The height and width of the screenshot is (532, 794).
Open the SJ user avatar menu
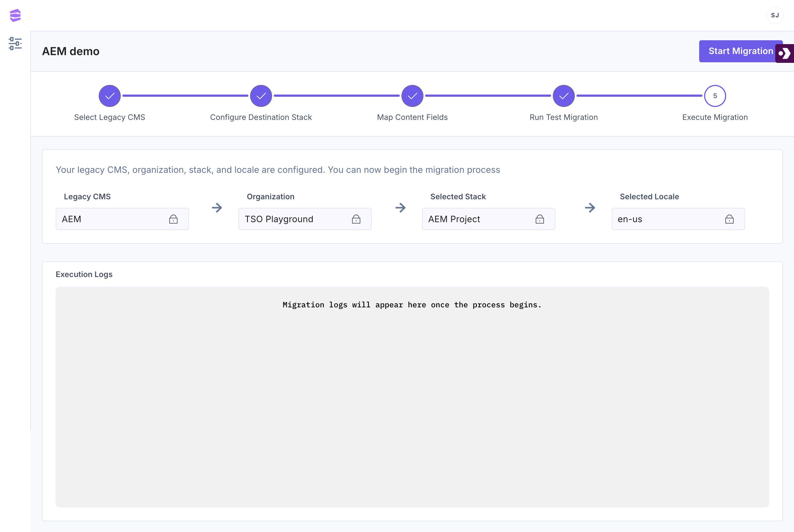pyautogui.click(x=775, y=15)
